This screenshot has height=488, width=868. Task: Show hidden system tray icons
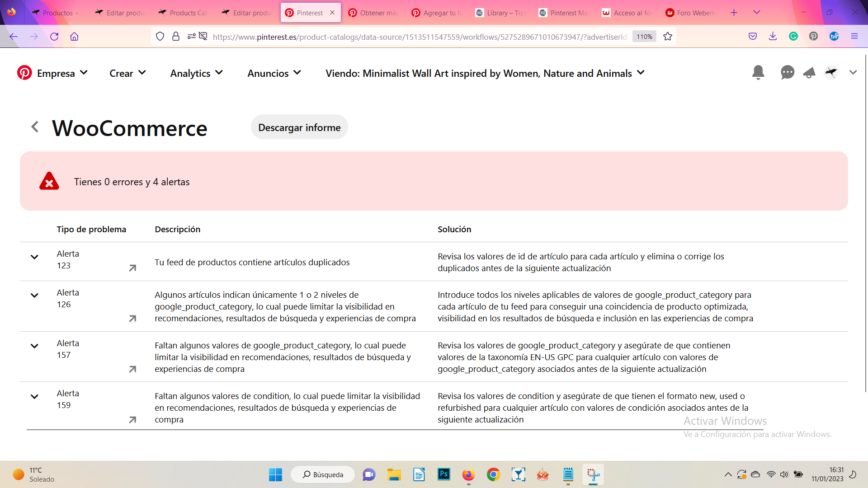pyautogui.click(x=728, y=474)
